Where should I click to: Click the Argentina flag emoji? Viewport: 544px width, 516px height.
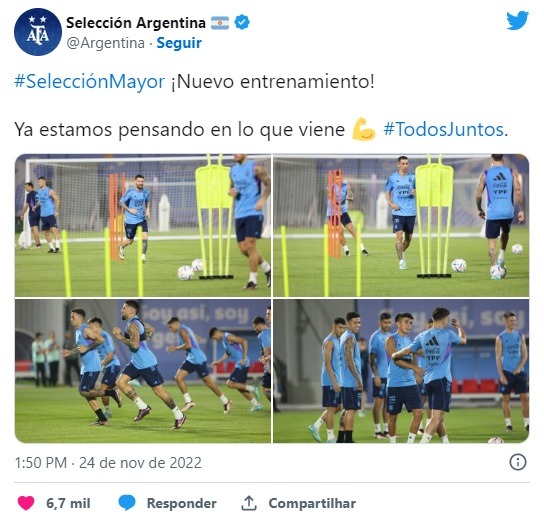pyautogui.click(x=220, y=23)
